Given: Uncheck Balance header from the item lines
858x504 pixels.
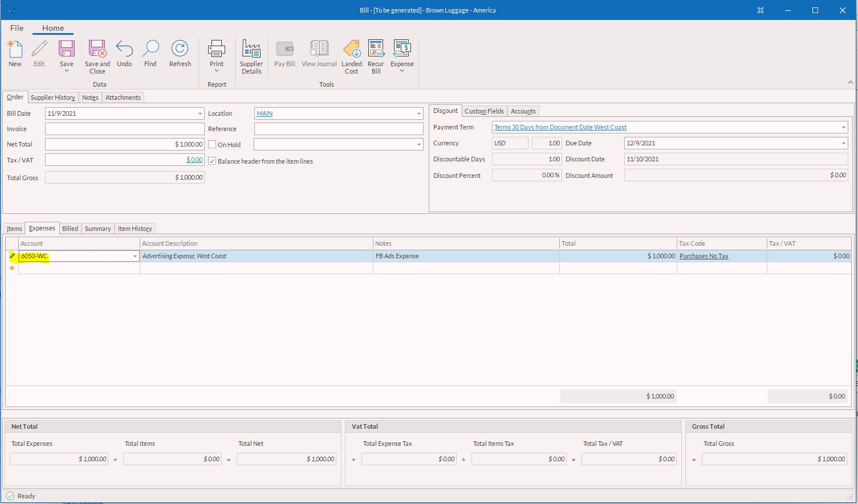Looking at the screenshot, I should pos(212,161).
